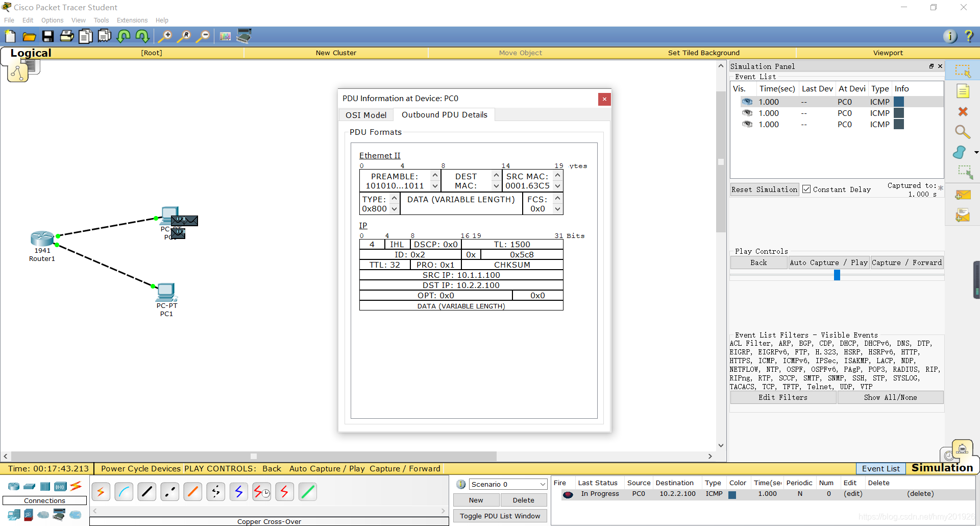The height and width of the screenshot is (526, 980).
Task: Choose the automatic connection lightning cable
Action: 101,492
